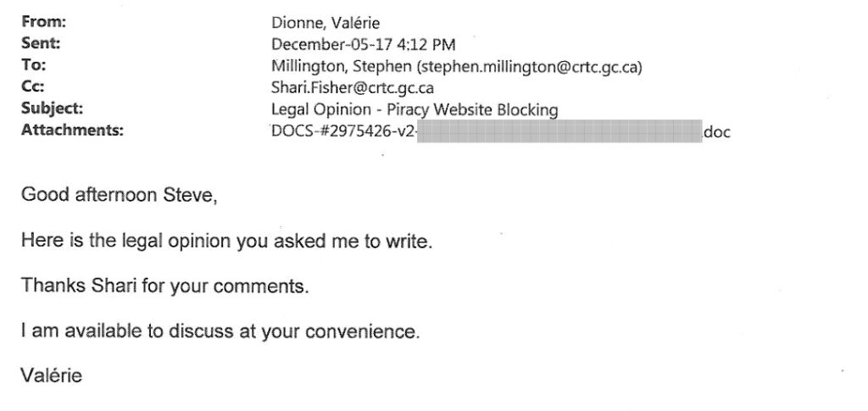Click the Cc: field label

(33, 86)
